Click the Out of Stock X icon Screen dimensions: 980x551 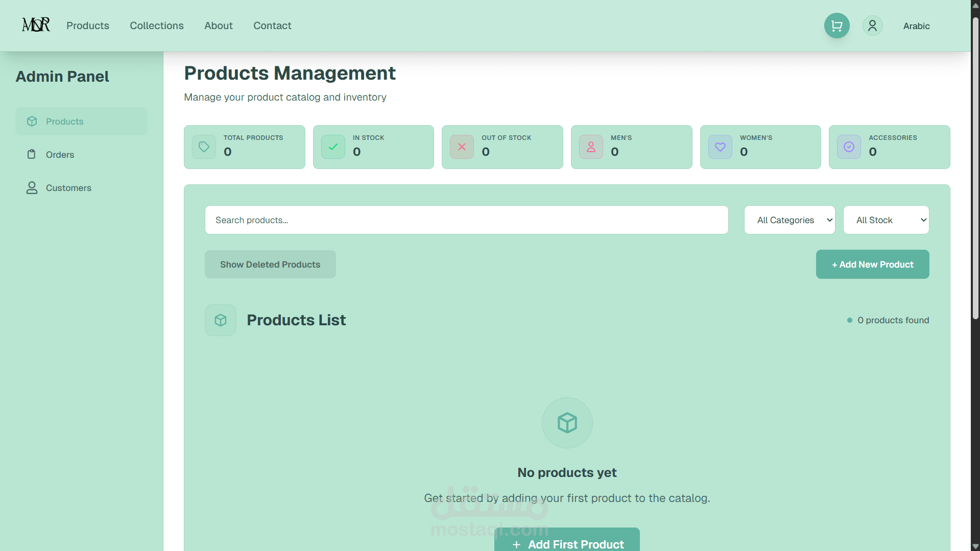tap(462, 147)
